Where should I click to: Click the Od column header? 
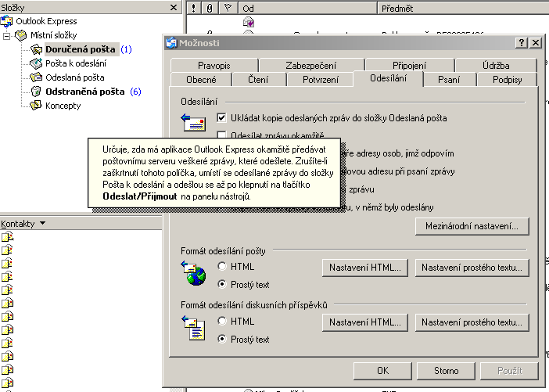[x=307, y=8]
